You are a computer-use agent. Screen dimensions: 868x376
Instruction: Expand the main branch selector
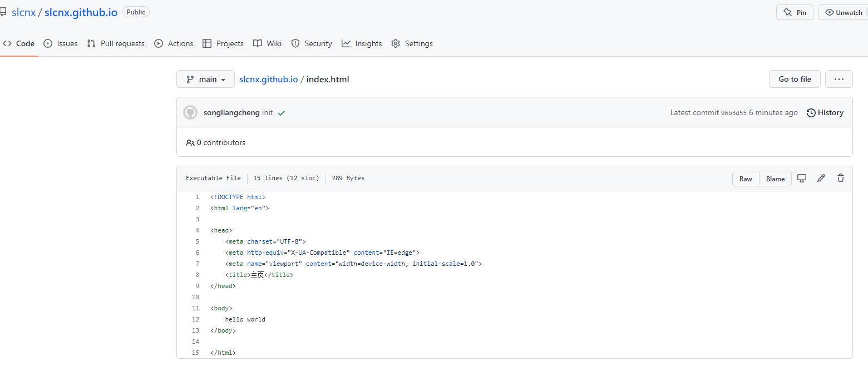[206, 79]
